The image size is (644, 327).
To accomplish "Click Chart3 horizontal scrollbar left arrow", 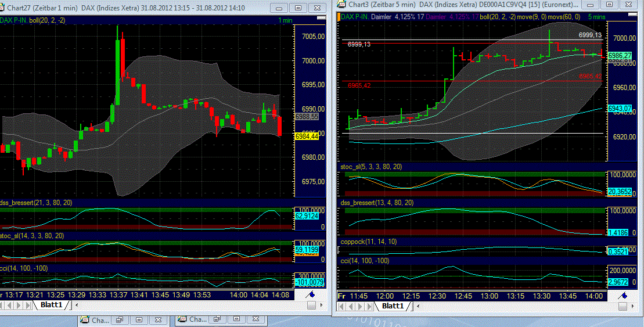I will point(418,307).
